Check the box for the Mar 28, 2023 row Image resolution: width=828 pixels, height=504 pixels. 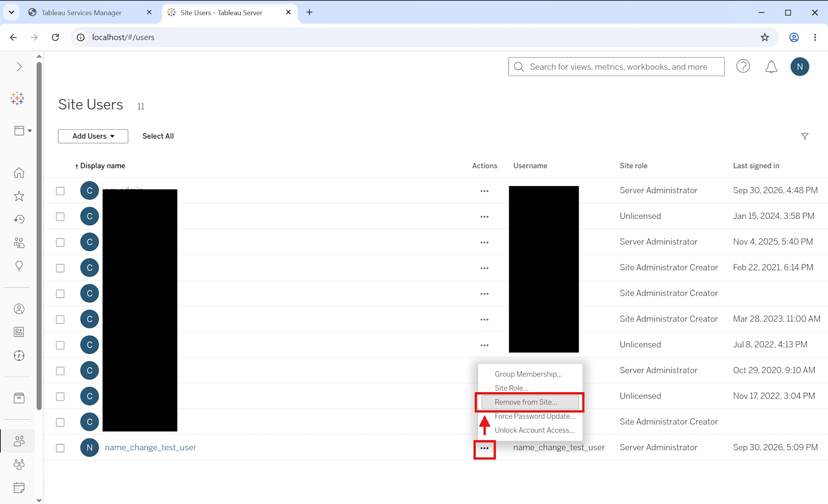(x=60, y=319)
